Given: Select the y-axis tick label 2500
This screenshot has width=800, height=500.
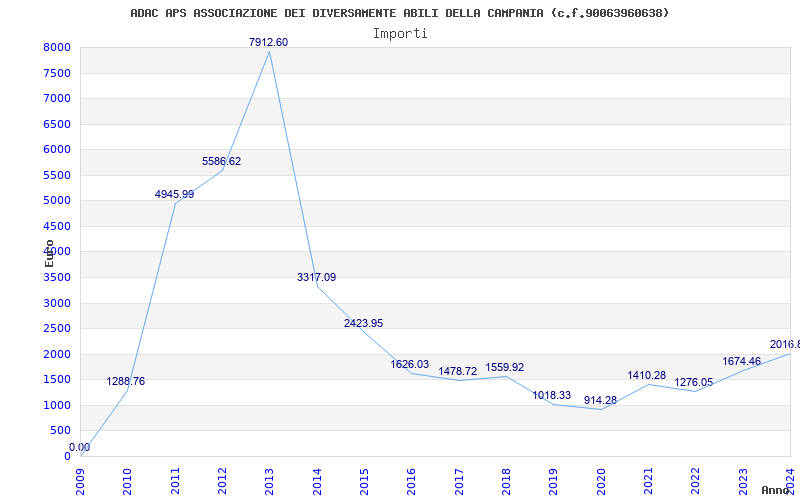Looking at the screenshot, I should (x=57, y=329).
